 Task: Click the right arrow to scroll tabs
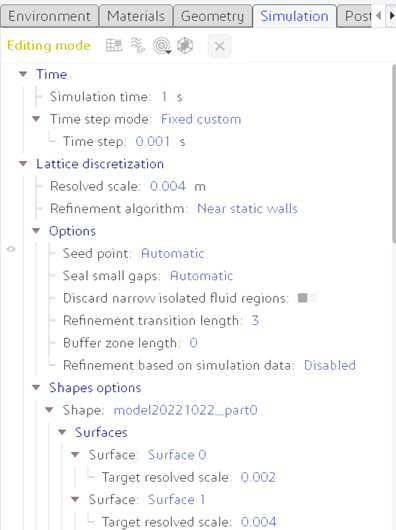tap(391, 16)
